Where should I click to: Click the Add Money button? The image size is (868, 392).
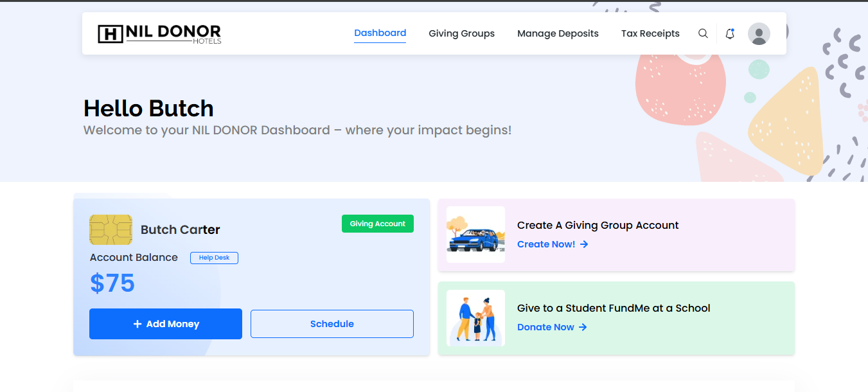(x=166, y=324)
